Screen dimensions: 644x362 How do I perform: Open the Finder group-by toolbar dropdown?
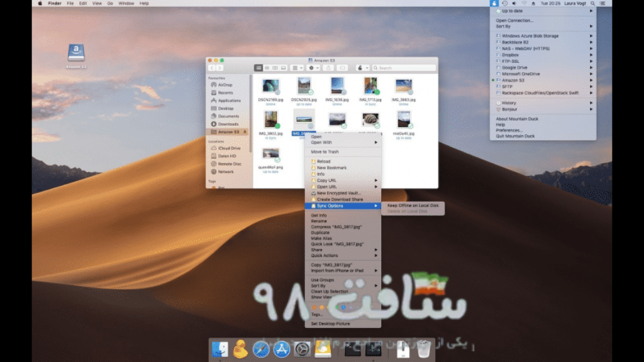coord(297,68)
